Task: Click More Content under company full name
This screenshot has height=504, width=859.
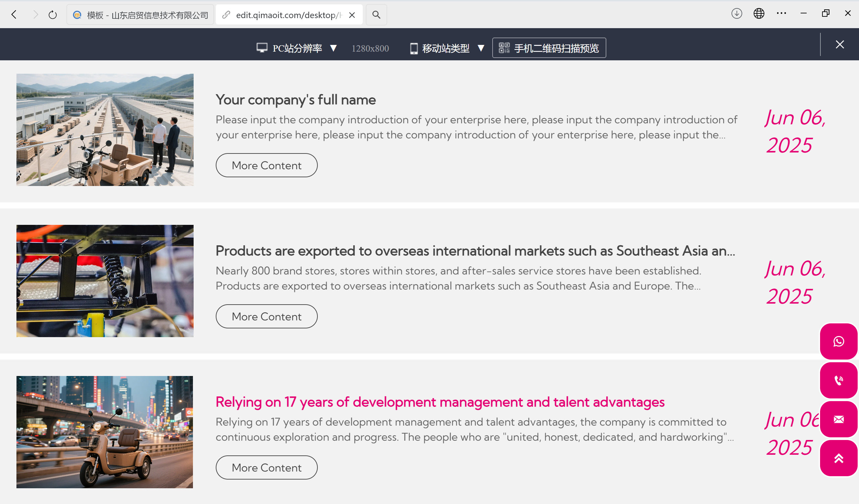Action: tap(266, 166)
